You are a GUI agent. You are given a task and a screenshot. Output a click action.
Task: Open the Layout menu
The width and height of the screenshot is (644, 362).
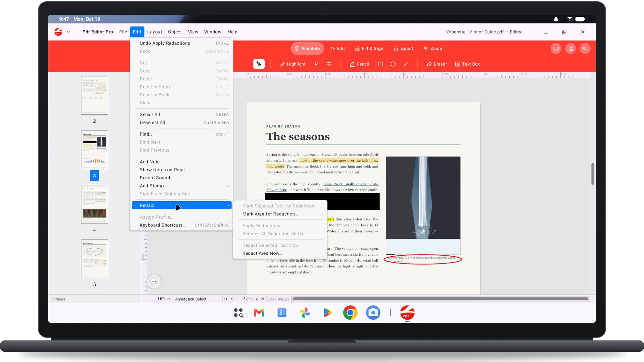coord(155,32)
